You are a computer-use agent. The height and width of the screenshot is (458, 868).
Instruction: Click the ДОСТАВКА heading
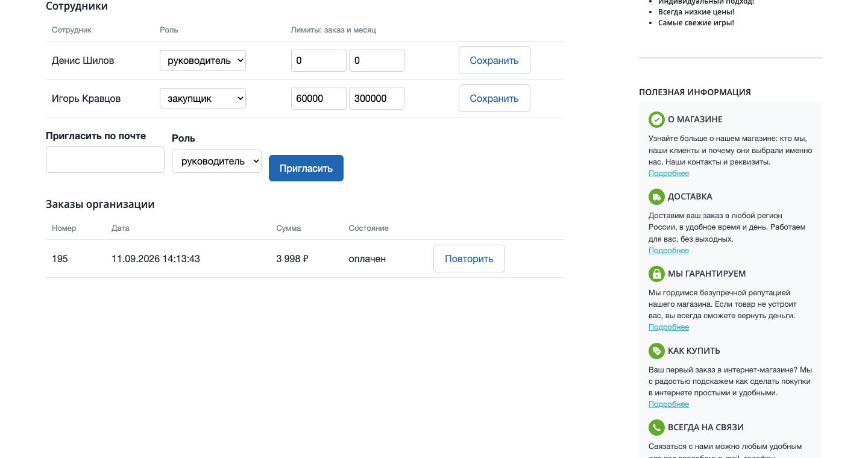[x=690, y=196]
